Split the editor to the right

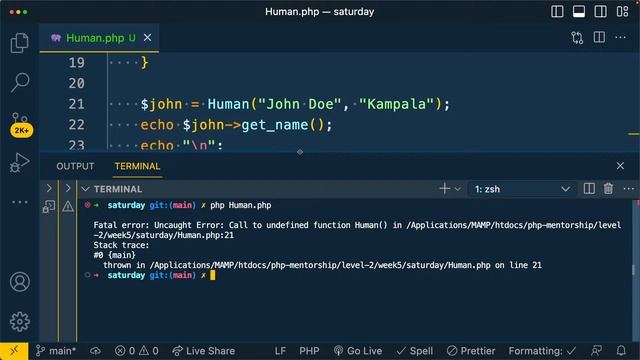coord(599,38)
